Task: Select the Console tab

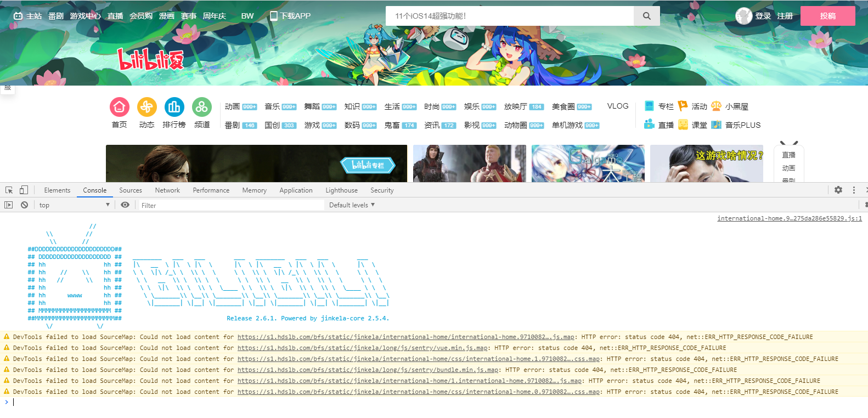Action: point(95,190)
